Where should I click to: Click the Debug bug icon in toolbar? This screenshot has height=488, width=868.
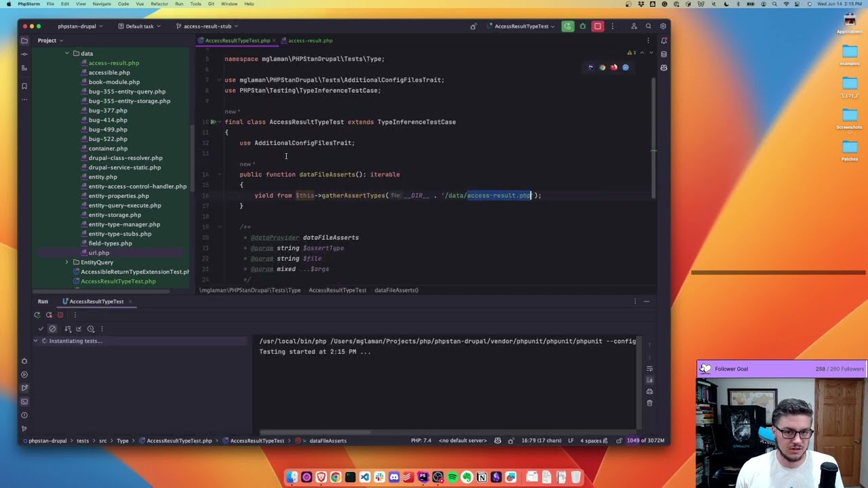pyautogui.click(x=583, y=26)
